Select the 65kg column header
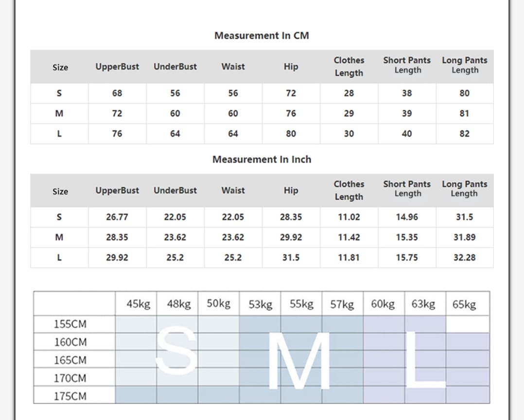 464,304
